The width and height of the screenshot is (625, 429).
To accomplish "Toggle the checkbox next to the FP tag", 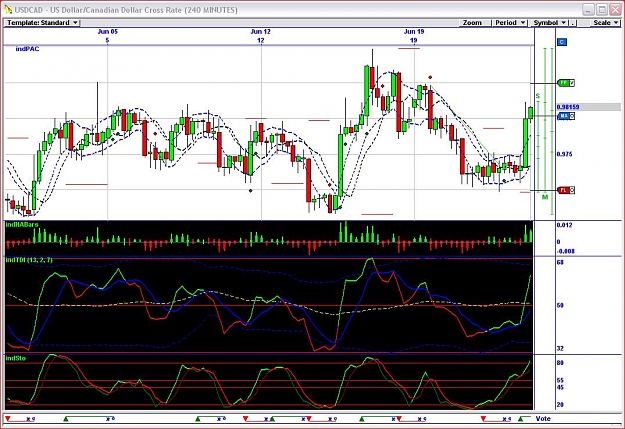I will click(x=572, y=83).
